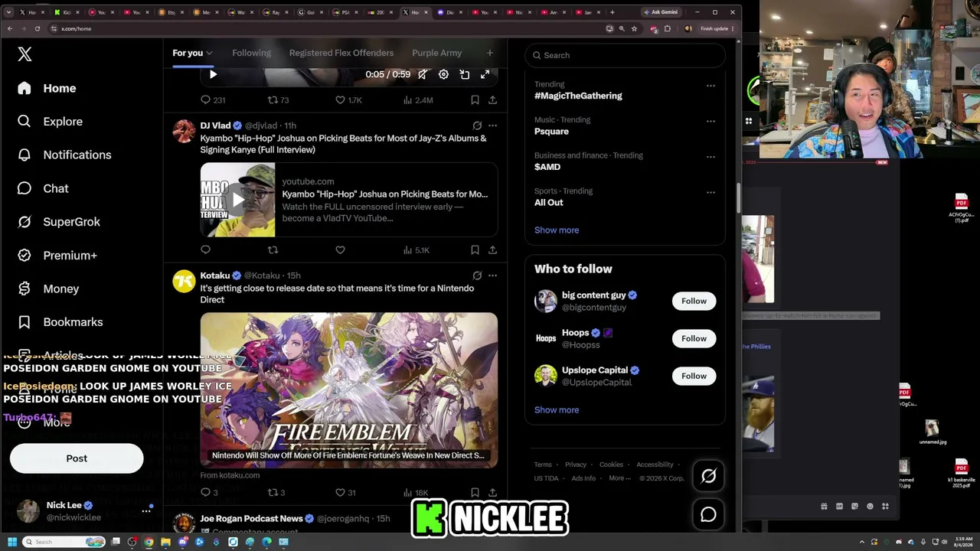This screenshot has height=551, width=980.
Task: Open the #MagicTheGathering trend
Action: pos(578,96)
